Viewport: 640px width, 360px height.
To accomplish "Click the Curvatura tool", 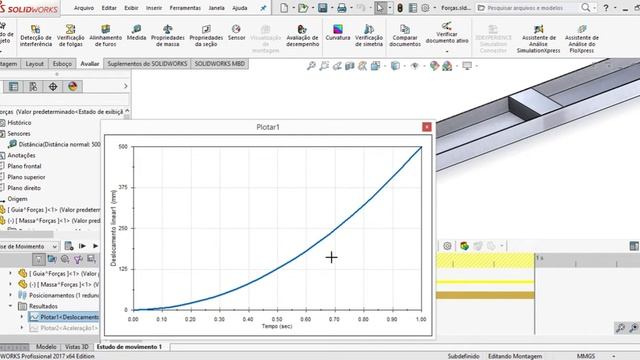I will [x=338, y=32].
